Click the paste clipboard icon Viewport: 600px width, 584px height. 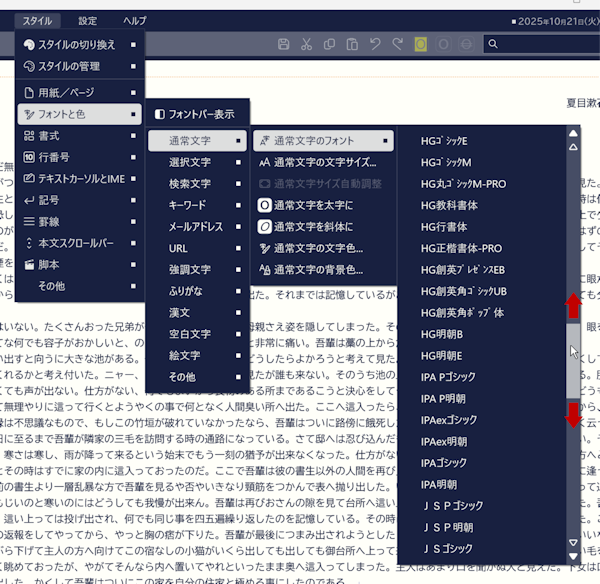pos(352,44)
